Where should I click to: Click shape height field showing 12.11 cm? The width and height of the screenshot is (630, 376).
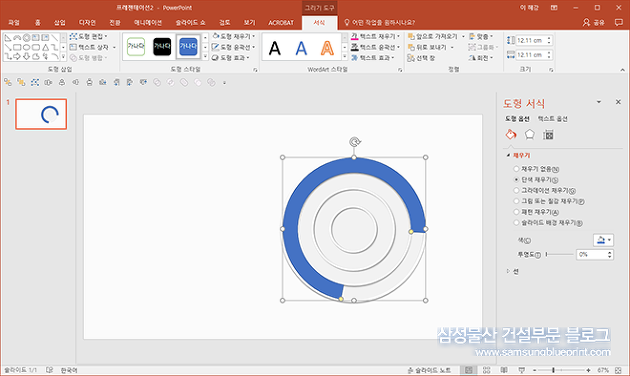point(533,40)
